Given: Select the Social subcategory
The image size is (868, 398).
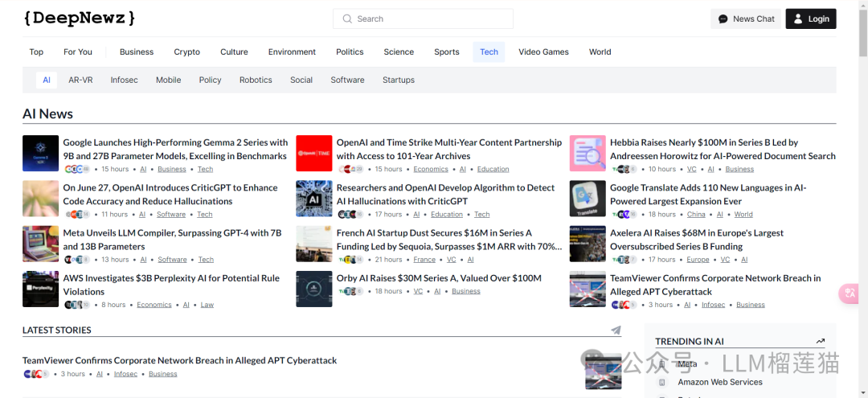Looking at the screenshot, I should [301, 80].
